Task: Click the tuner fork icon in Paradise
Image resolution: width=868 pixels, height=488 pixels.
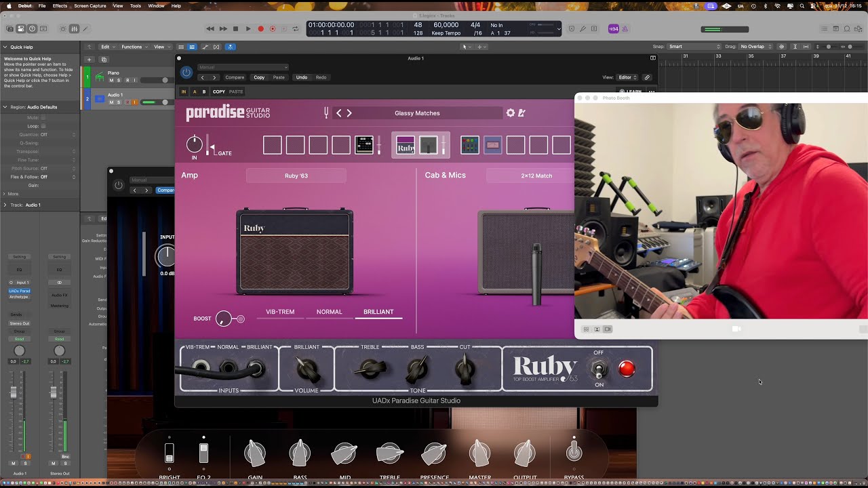Action: (x=326, y=113)
